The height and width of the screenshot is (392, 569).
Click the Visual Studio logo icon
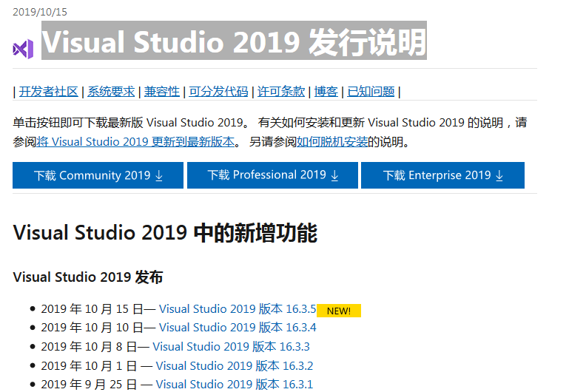coord(23,49)
